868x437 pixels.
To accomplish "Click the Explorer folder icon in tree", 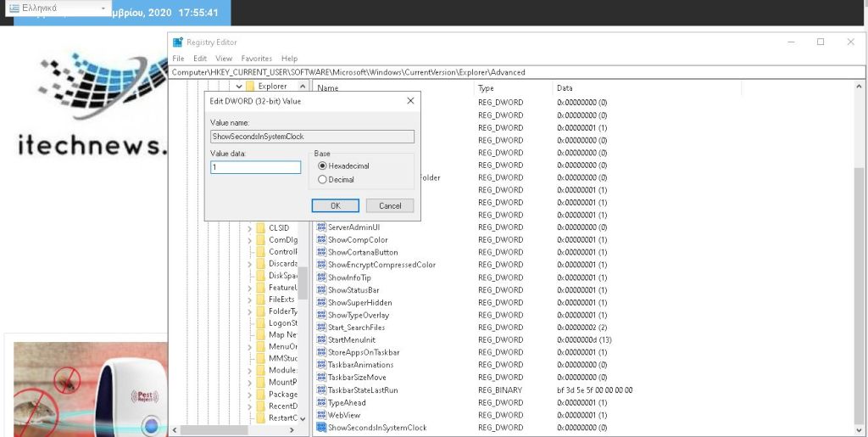I will click(x=250, y=86).
